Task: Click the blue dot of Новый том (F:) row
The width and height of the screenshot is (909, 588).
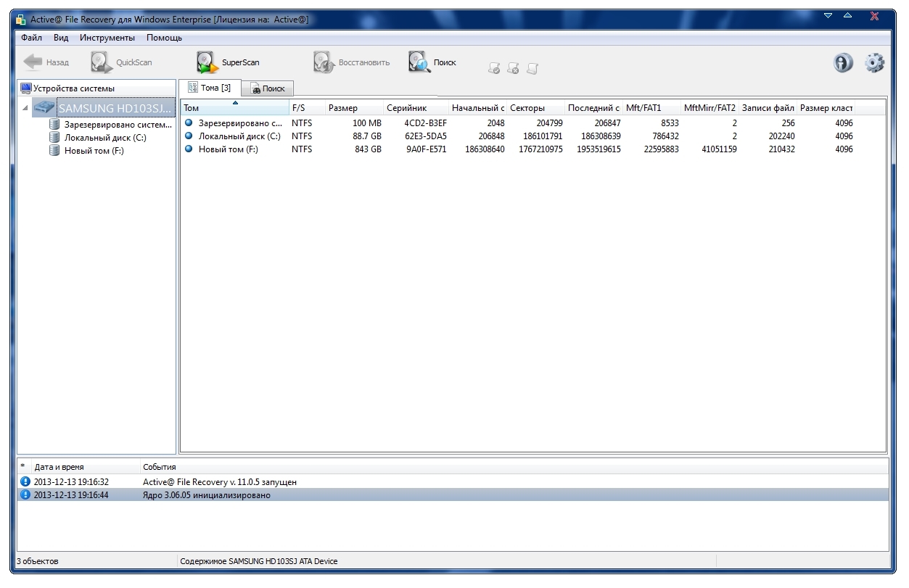Action: click(x=189, y=149)
